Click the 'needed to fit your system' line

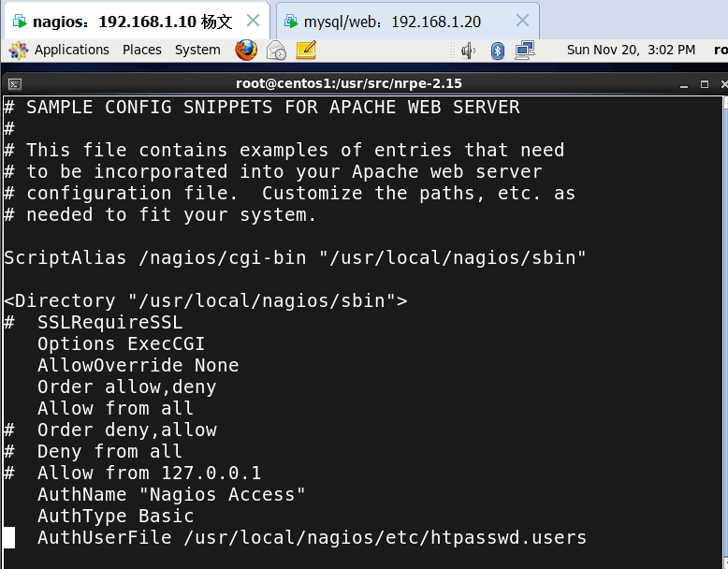tap(160, 215)
